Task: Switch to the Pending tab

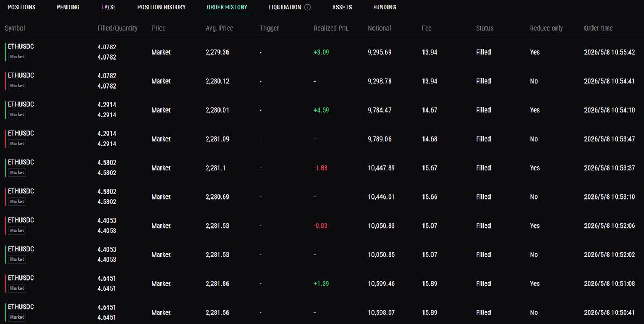Action: point(68,8)
